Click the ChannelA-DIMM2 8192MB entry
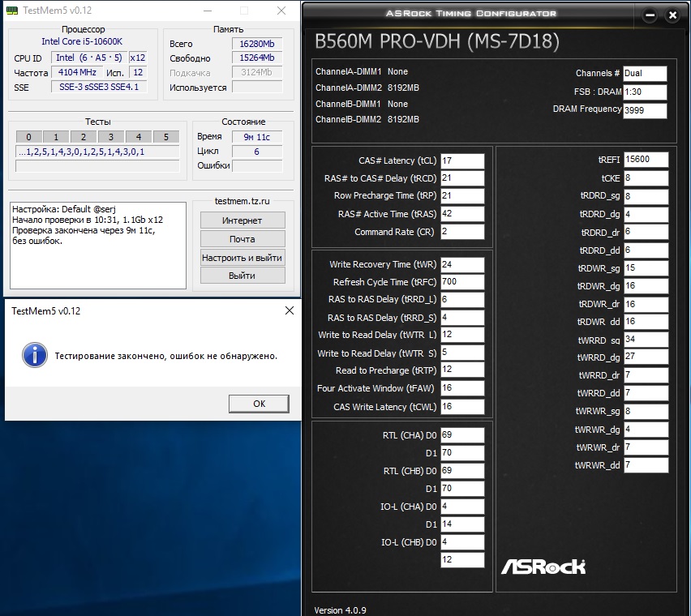This screenshot has height=616, width=691. click(x=367, y=88)
